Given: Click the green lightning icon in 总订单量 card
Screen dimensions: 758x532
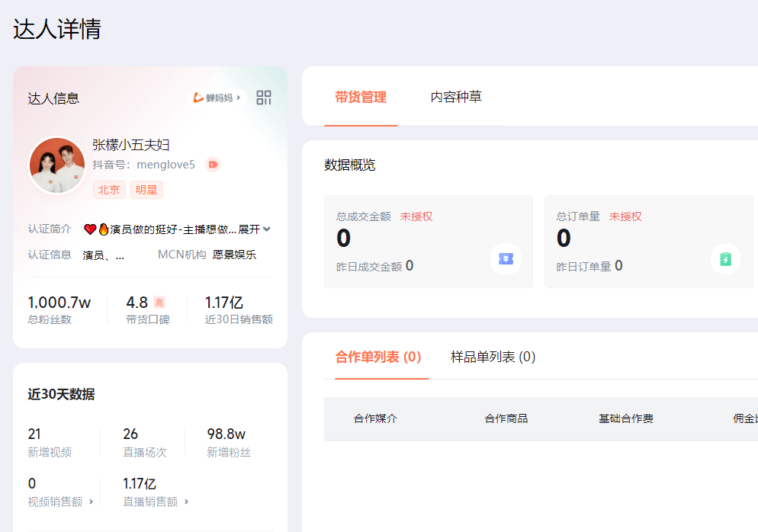Looking at the screenshot, I should (x=725, y=259).
